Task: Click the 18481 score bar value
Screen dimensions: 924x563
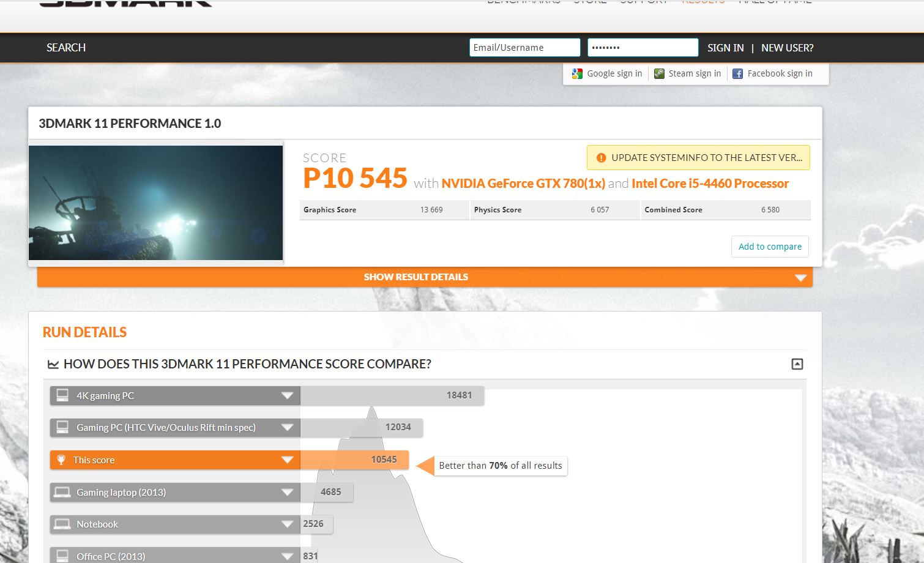Action: [x=459, y=395]
